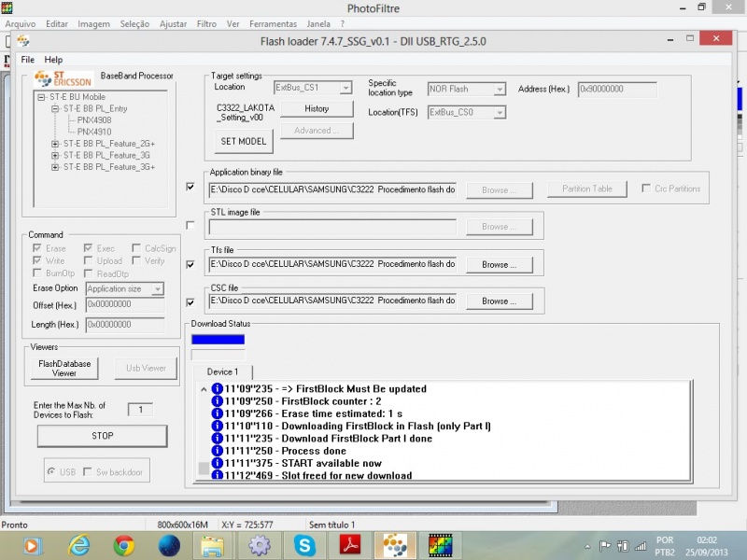This screenshot has width=747, height=560.
Task: Open the Location ExtBus_CS1 dropdown
Action: [x=345, y=88]
